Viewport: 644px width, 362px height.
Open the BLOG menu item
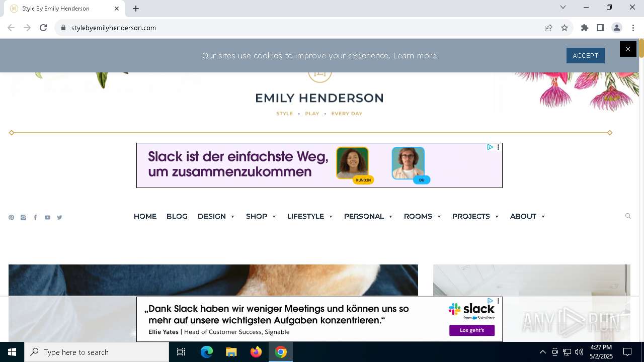point(177,216)
